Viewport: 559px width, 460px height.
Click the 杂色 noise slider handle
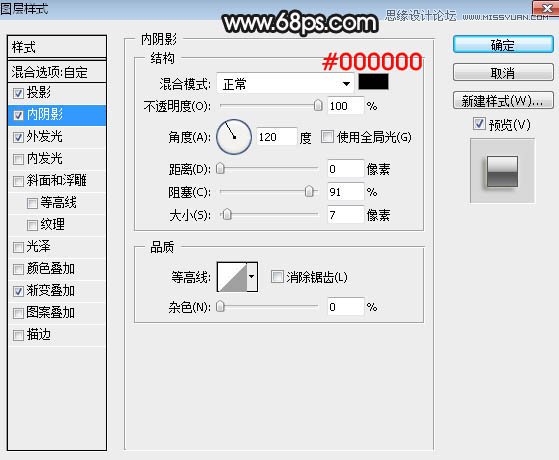220,306
